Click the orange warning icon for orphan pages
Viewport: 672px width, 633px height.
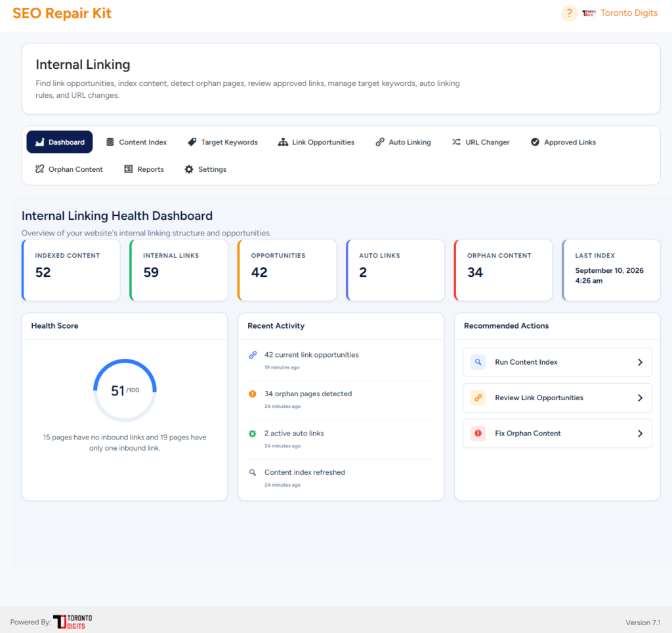[253, 394]
